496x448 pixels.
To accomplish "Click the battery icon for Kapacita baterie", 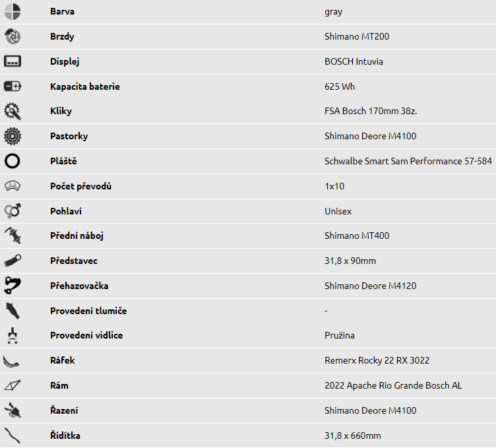I will pos(13,86).
